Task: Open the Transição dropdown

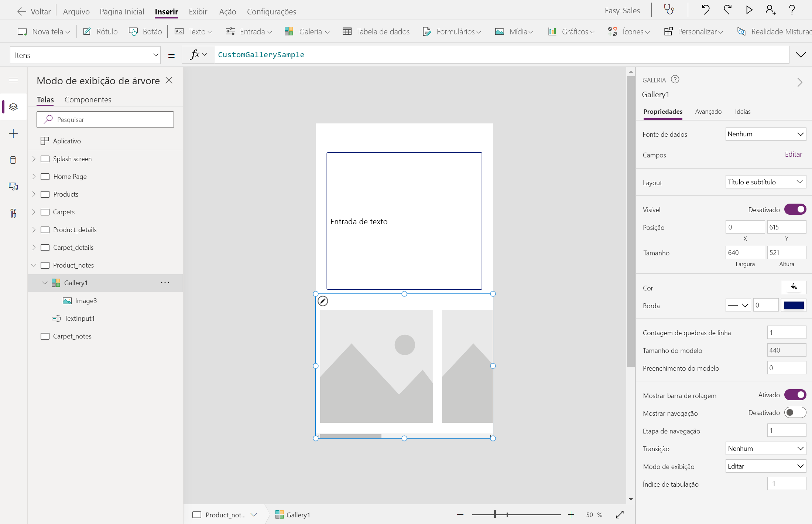Action: point(765,448)
